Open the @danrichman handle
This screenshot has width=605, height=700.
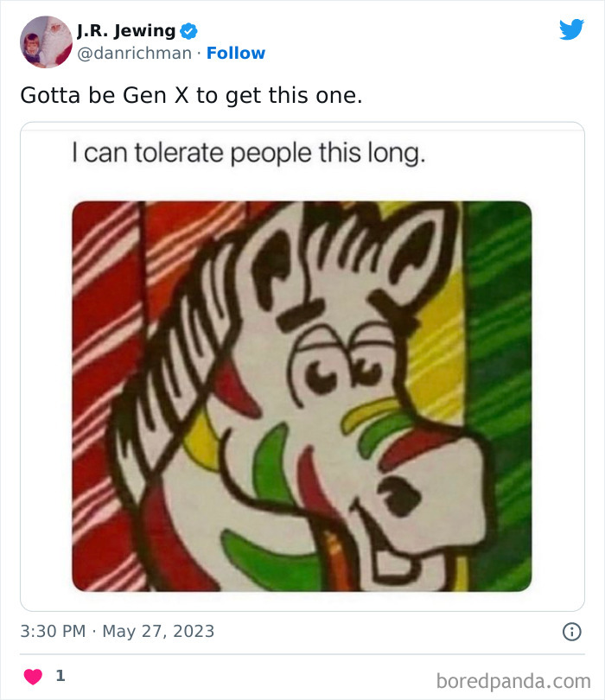coord(134,53)
